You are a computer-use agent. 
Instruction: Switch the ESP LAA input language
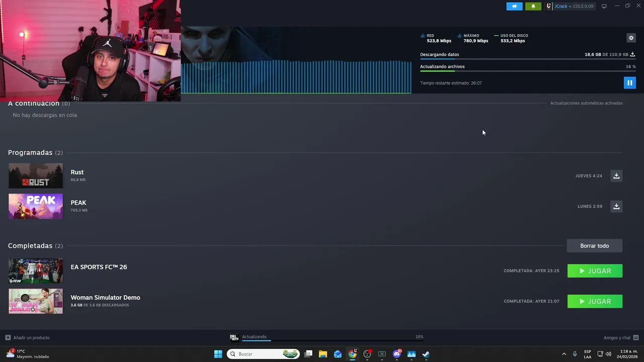pyautogui.click(x=588, y=354)
